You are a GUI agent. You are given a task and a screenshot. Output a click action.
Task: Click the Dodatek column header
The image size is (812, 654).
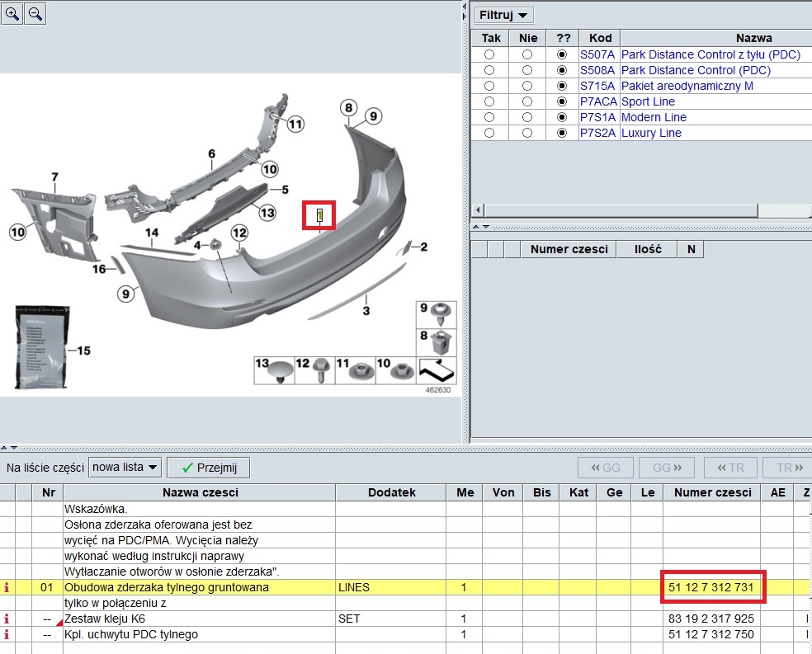(391, 492)
